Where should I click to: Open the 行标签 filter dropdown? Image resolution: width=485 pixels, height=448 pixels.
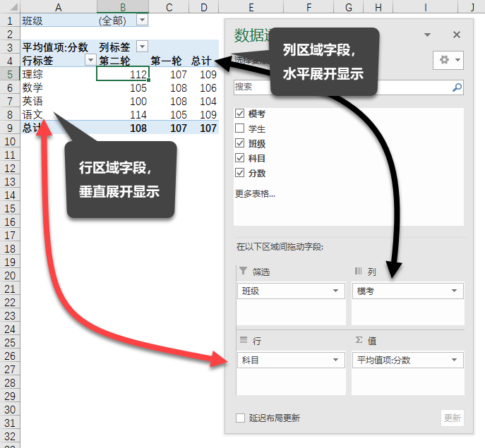point(90,61)
